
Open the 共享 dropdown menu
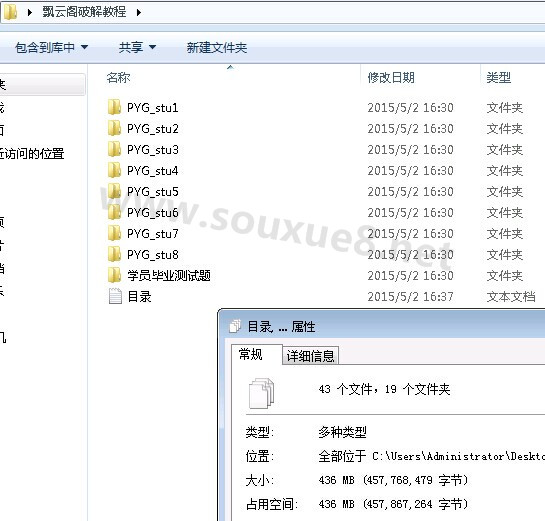coord(138,48)
